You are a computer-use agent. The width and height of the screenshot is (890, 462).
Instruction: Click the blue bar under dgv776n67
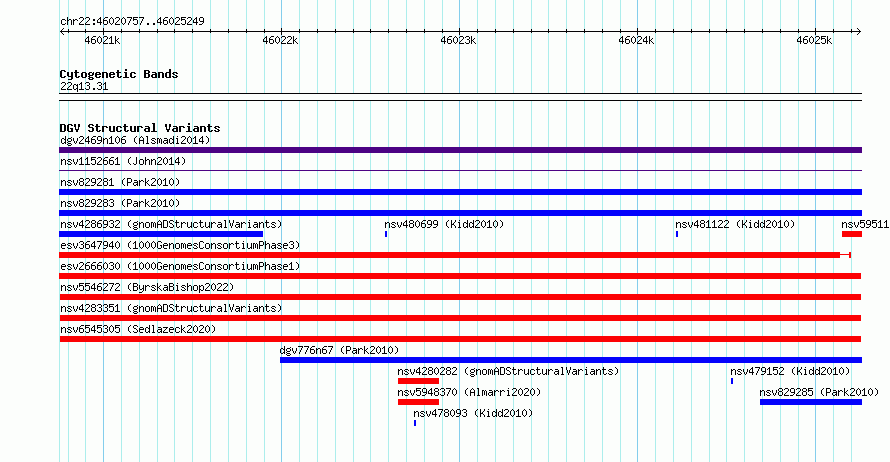pyautogui.click(x=571, y=360)
